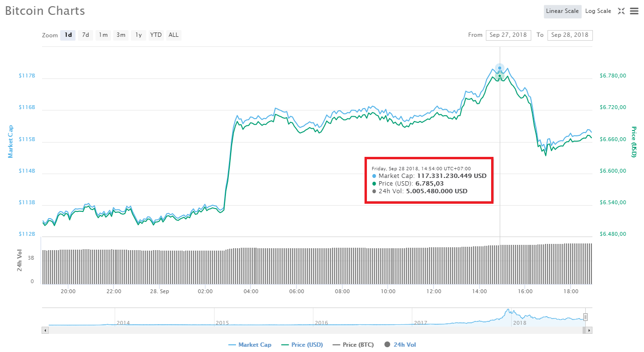Image resolution: width=644 pixels, height=352 pixels.
Task: Click the $117B market cap axis label
Action: pos(27,76)
